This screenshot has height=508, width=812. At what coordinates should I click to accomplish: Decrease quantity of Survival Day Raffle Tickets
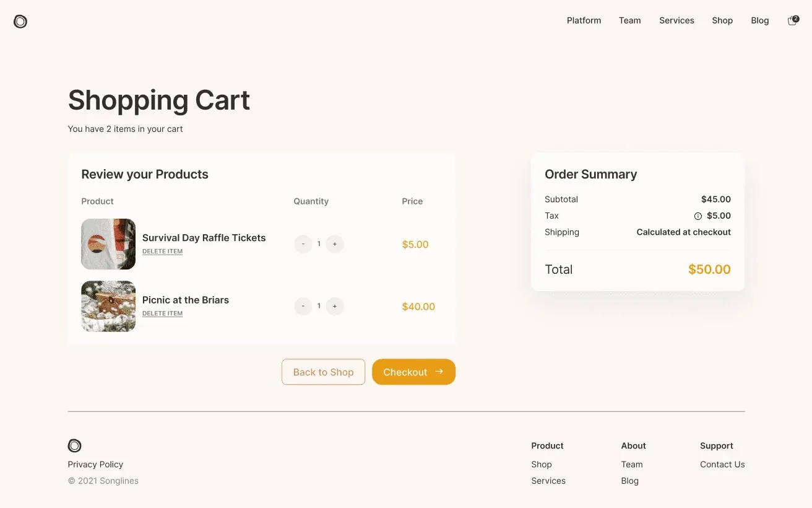[303, 244]
